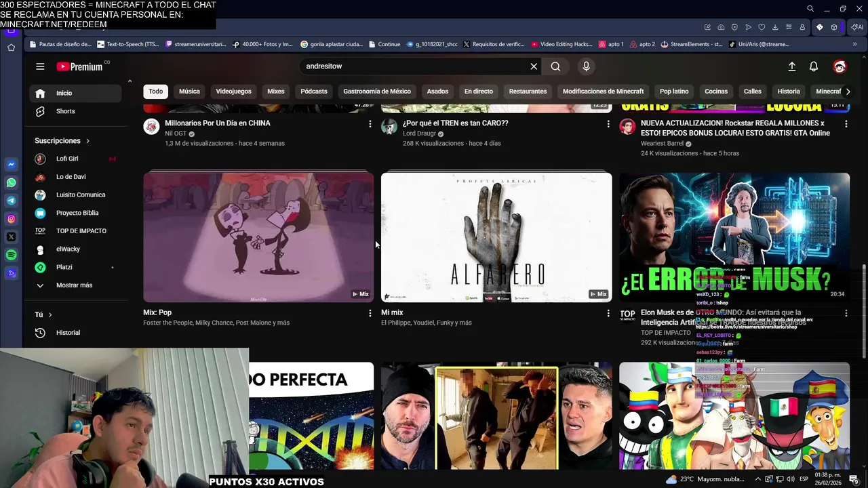Screen dimensions: 868x488
Task: Open Lofi Girl subscription channel
Action: point(76,159)
